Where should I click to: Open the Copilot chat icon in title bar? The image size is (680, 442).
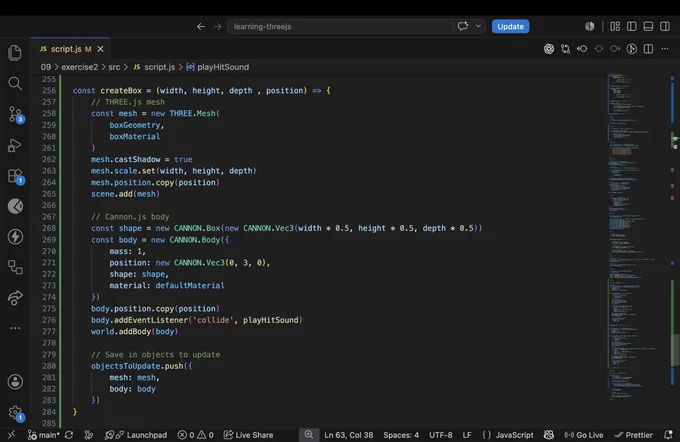click(x=463, y=26)
